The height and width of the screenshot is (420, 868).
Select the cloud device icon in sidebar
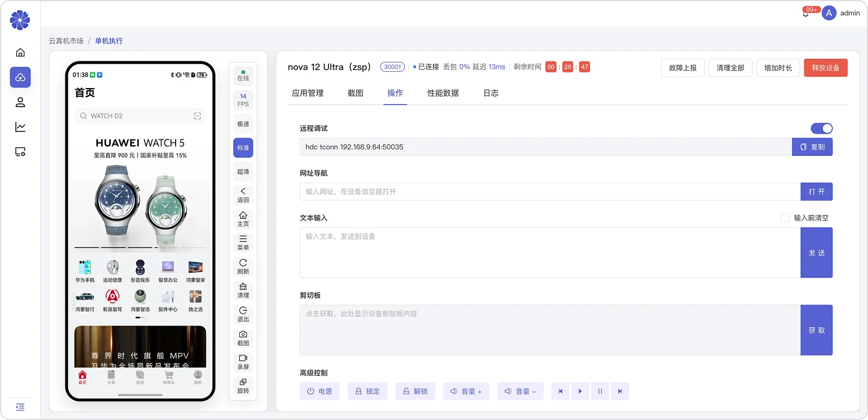coord(20,77)
